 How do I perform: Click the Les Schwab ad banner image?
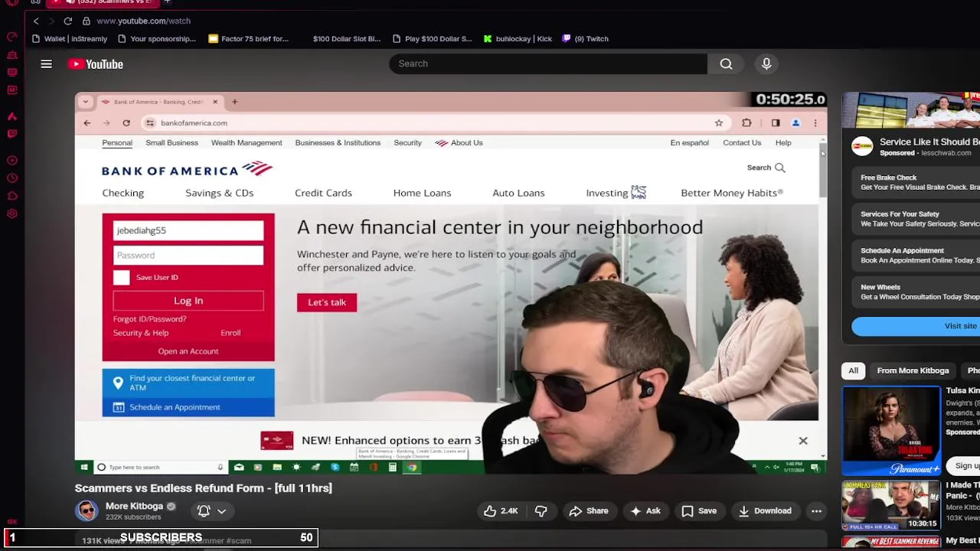point(911,110)
